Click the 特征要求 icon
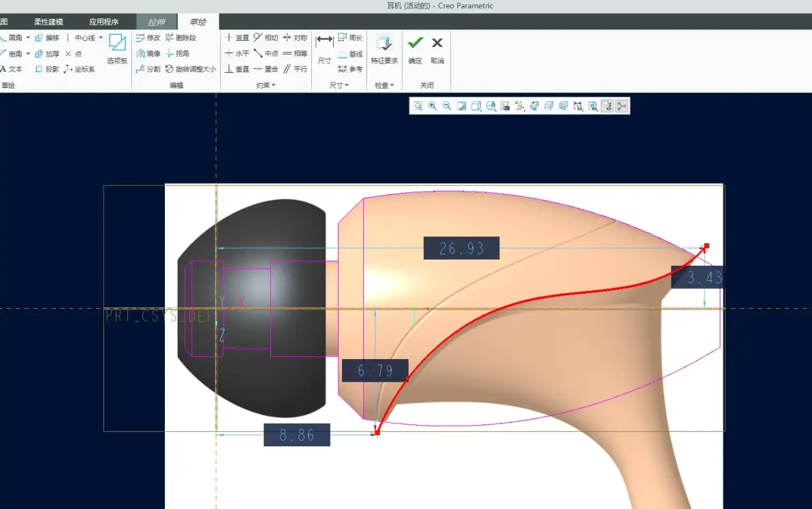Screen dimensions: 812x509 pyautogui.click(x=384, y=48)
